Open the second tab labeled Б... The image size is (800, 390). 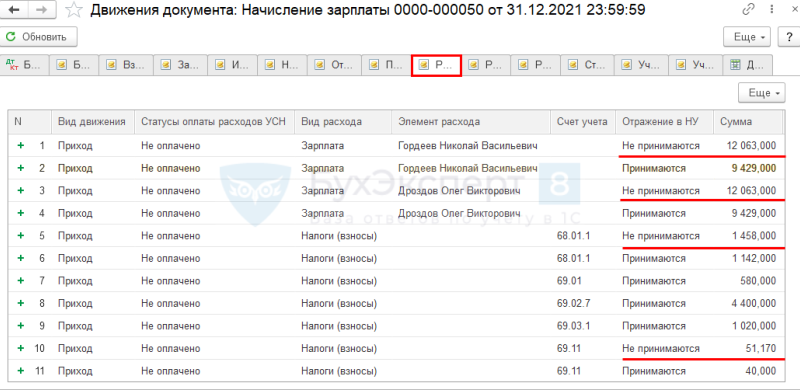click(x=74, y=65)
